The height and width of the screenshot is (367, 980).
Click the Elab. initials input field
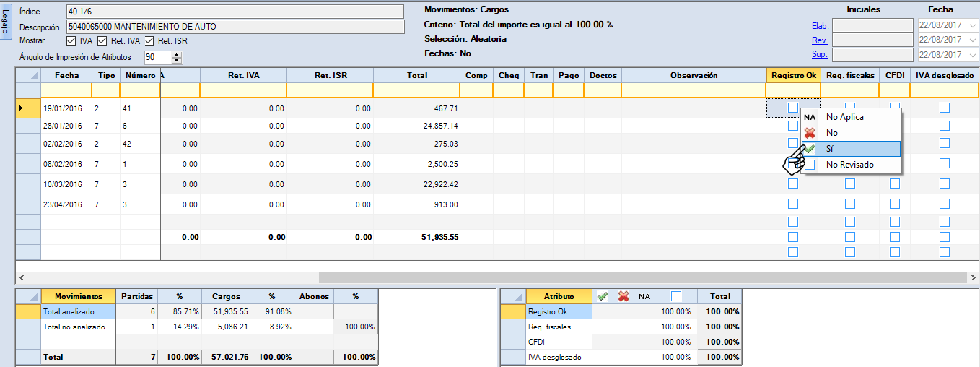(872, 26)
